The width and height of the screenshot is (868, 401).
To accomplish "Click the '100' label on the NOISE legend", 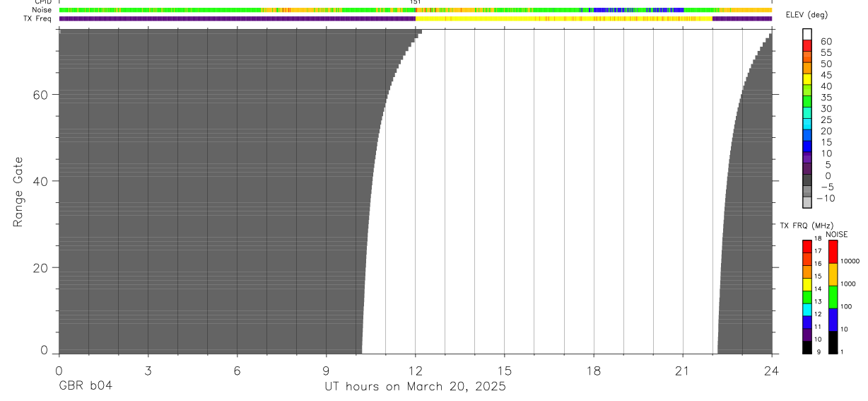I will [x=846, y=306].
